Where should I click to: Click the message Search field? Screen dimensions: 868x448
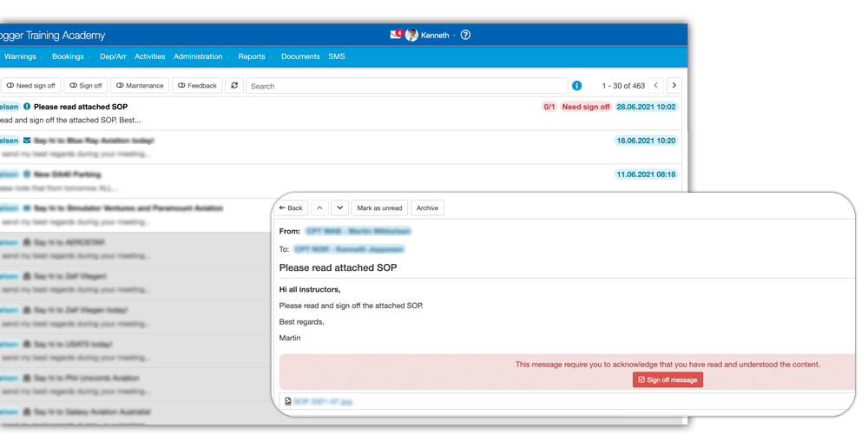point(407,86)
